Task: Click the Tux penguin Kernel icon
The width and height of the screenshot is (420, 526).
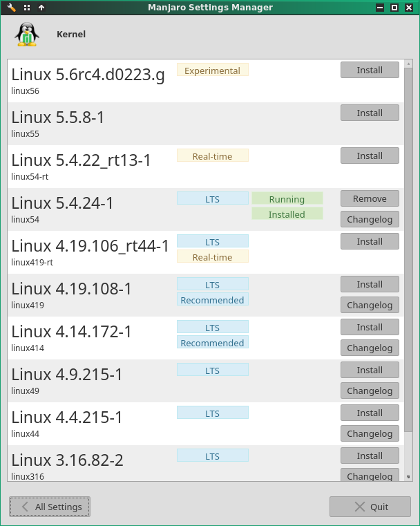Action: [x=27, y=35]
